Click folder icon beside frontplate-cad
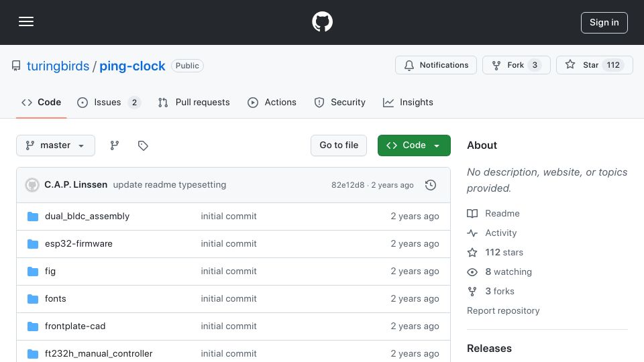Viewport: 644px width, 362px height. click(33, 326)
